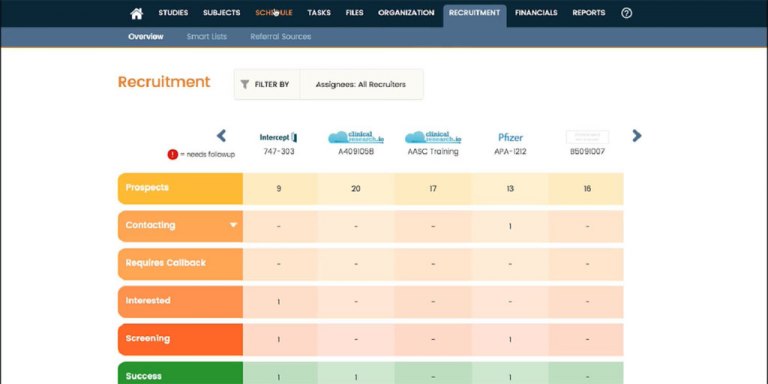This screenshot has height=384, width=768.
Task: Select the B5091007 study logo
Action: (587, 137)
